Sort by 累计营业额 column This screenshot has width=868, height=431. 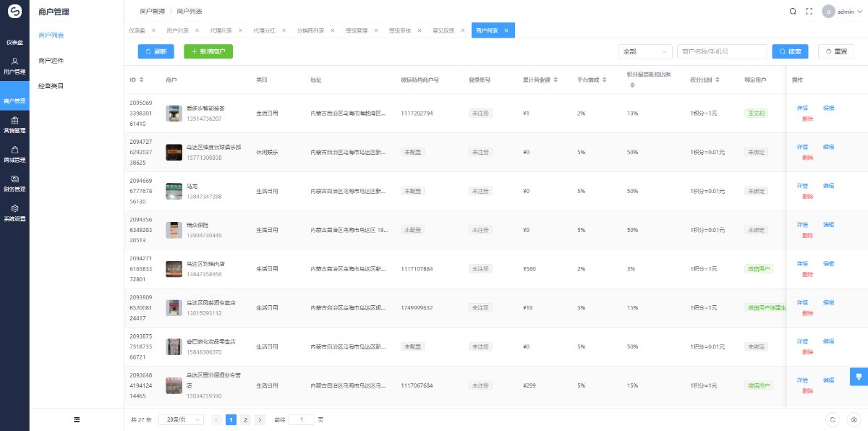click(x=557, y=80)
